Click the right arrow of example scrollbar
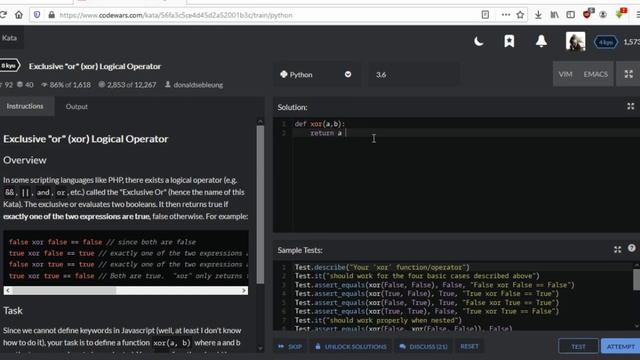 pyautogui.click(x=244, y=291)
